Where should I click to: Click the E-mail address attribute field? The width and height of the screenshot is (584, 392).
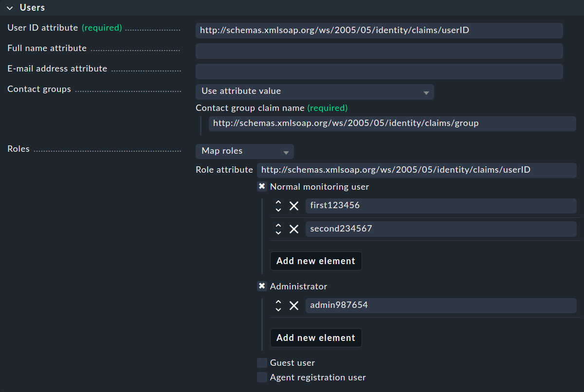[x=379, y=71]
